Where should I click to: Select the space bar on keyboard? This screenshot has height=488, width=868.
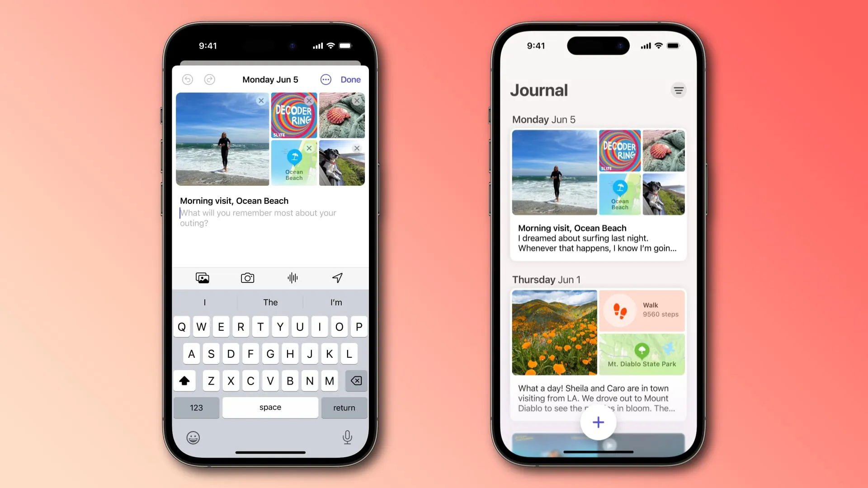(270, 408)
